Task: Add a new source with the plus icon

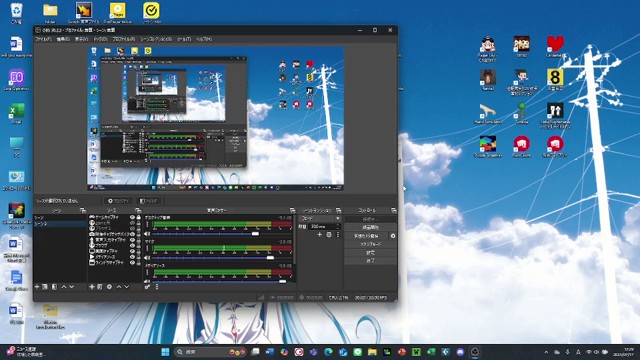Action: tap(92, 287)
